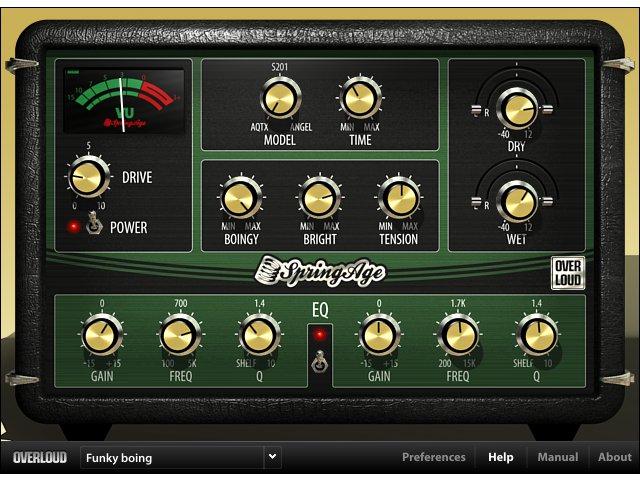Click the right EQ Q knob
640x480 pixels.
coord(536,335)
